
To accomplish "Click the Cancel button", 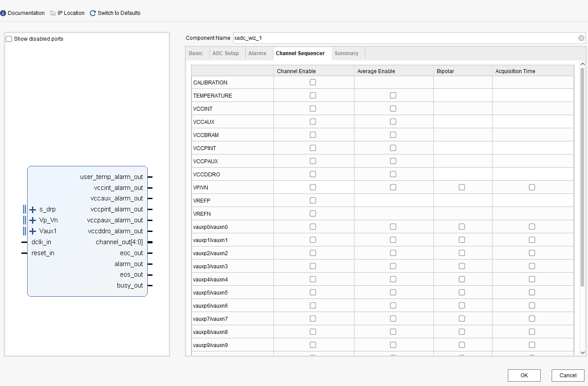I will coord(568,375).
